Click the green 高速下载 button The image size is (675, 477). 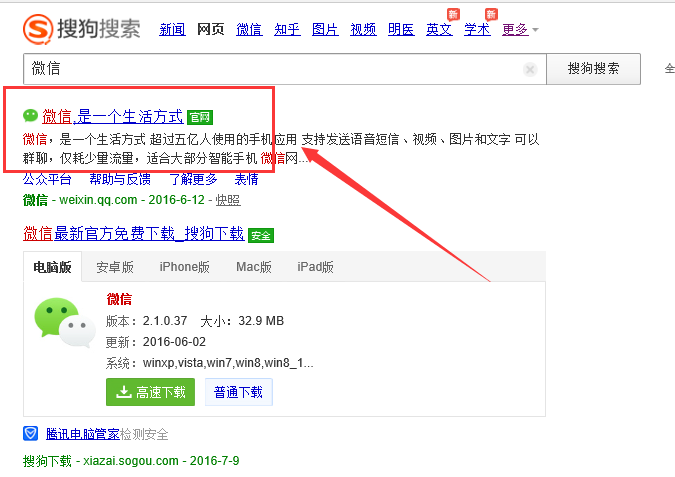tap(150, 392)
